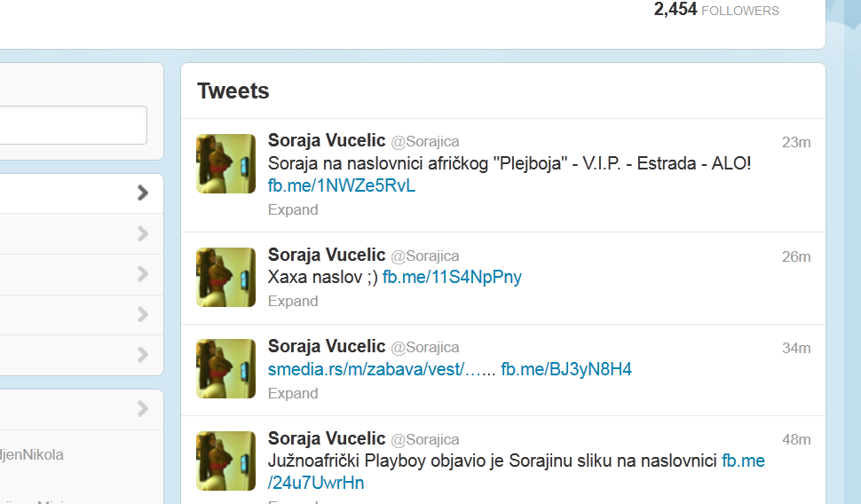Open the fb.me/1NWZe5RvL link

[x=341, y=185]
